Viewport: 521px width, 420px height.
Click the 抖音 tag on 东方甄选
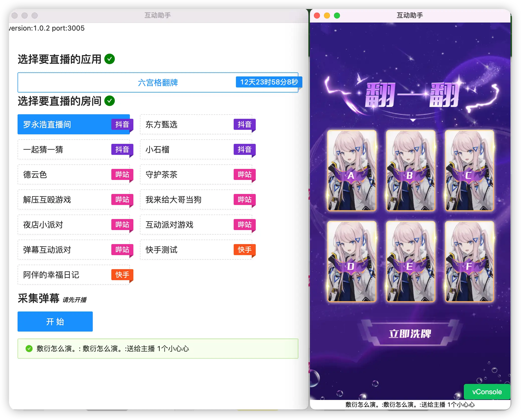point(244,124)
